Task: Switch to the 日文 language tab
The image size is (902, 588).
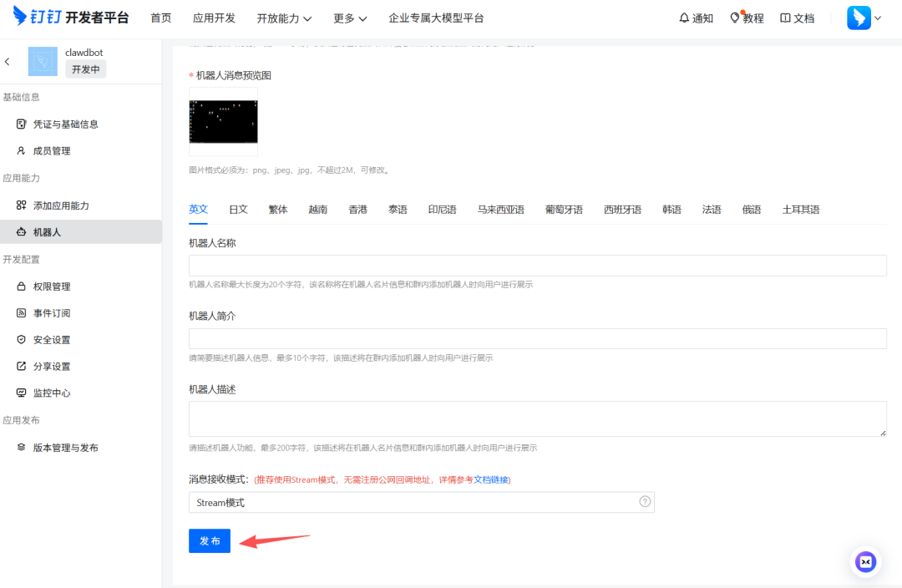Action: 238,209
